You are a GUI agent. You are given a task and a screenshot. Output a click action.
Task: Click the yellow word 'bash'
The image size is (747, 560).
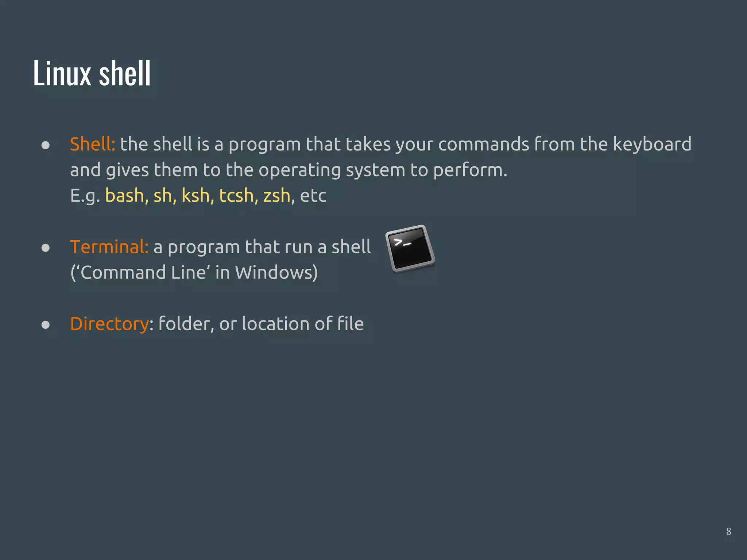click(125, 195)
